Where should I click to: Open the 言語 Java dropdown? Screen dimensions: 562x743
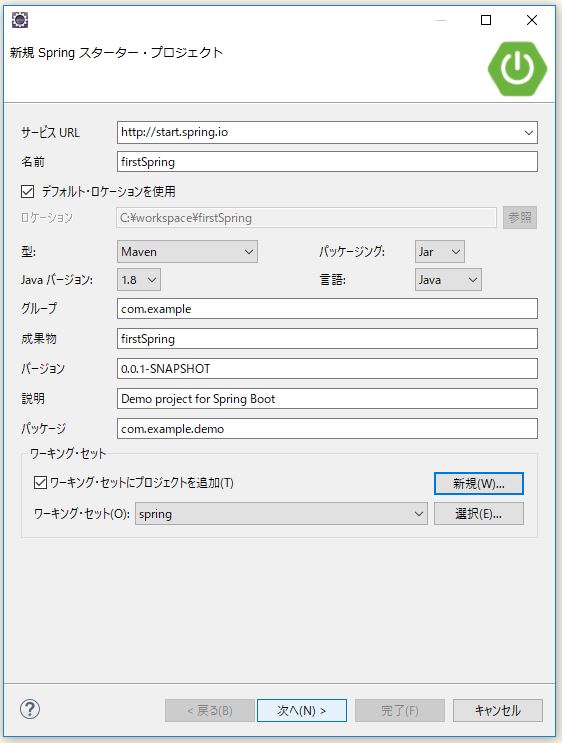tap(448, 280)
